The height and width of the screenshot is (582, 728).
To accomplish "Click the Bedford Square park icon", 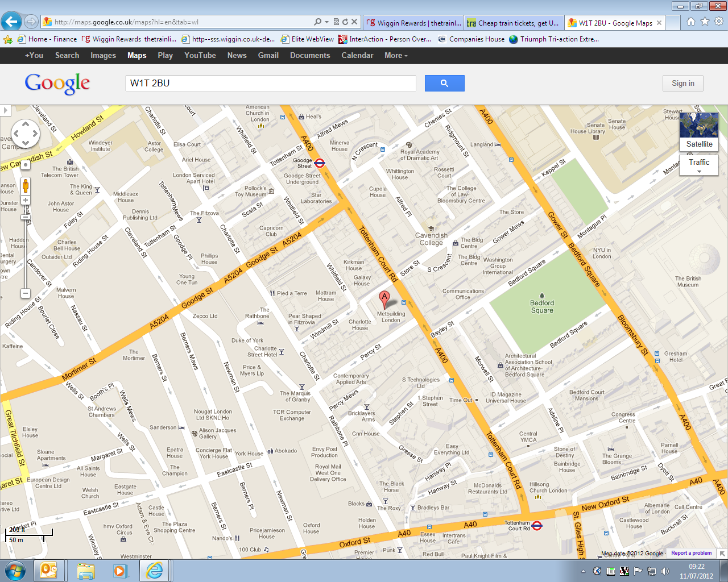I will pos(542,295).
